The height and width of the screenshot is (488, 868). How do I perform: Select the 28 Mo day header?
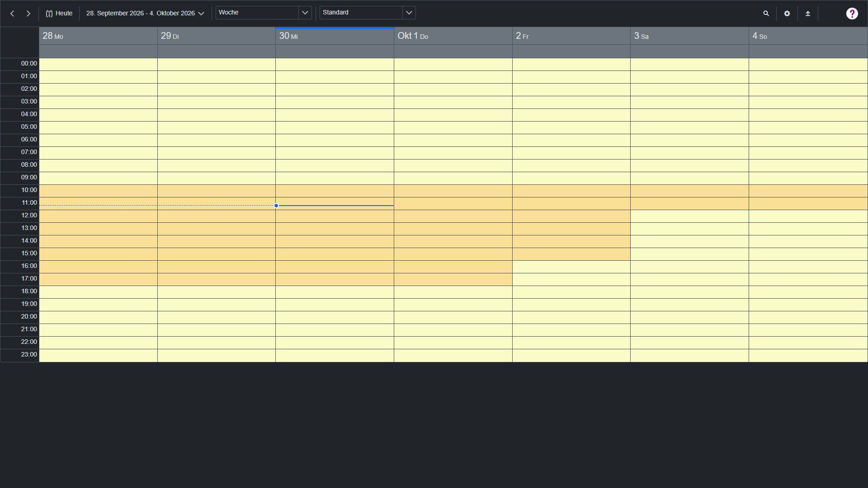98,36
